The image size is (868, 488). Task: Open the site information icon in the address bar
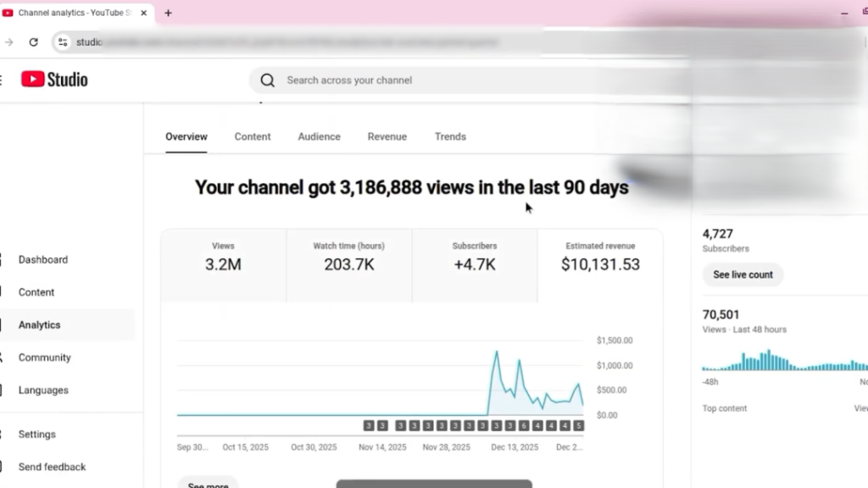[63, 42]
